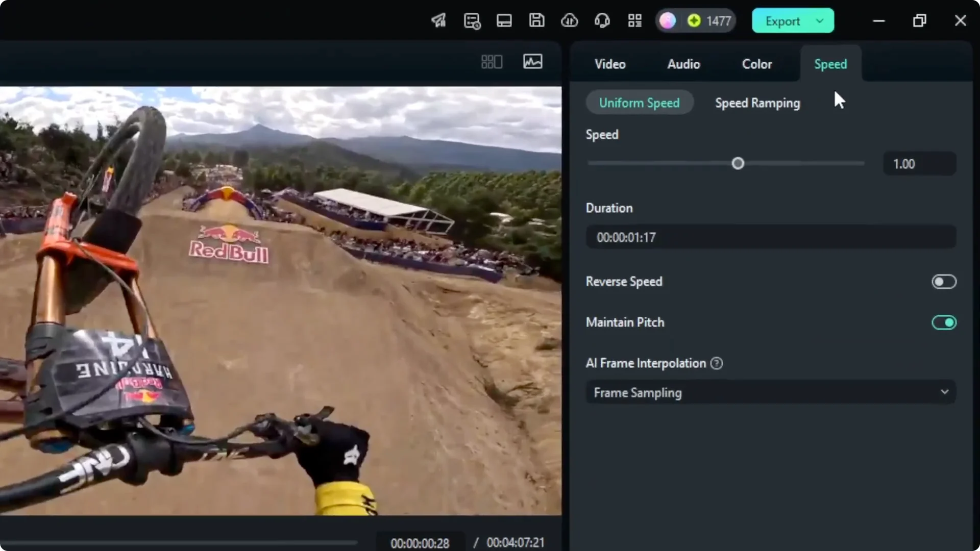Click the AI Frame Interpolation help icon

716,363
